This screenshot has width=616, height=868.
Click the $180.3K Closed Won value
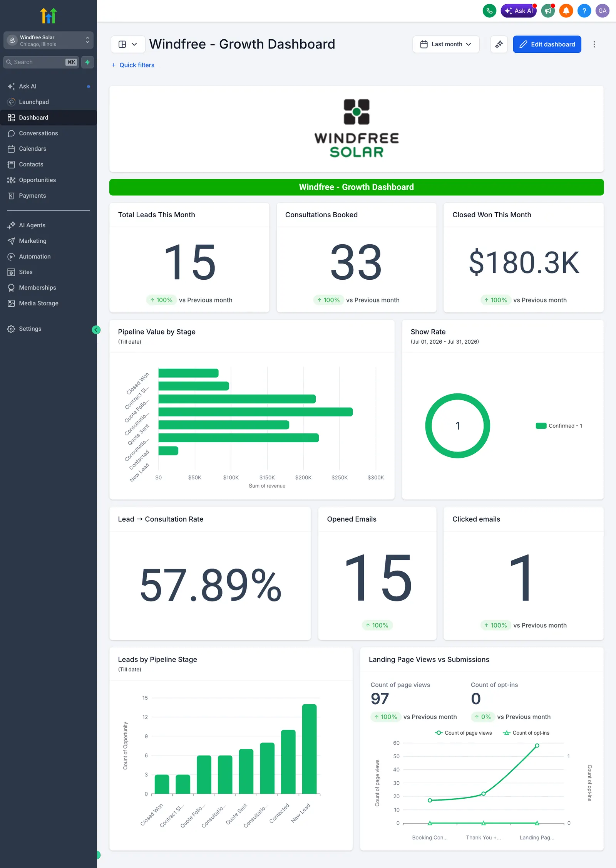coord(524,262)
